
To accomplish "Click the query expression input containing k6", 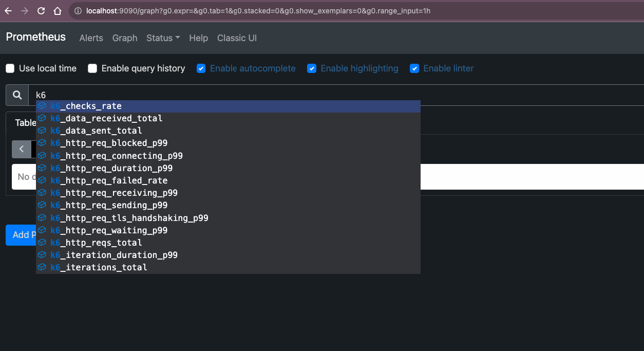I will 336,95.
